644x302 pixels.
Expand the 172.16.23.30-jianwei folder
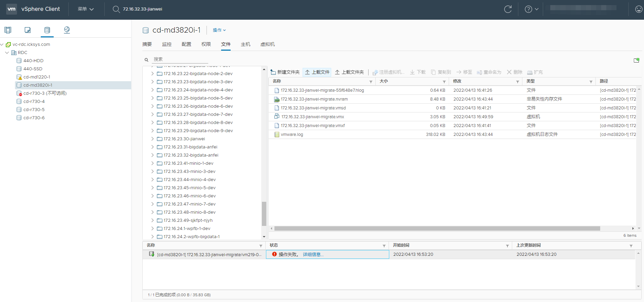coord(153,139)
